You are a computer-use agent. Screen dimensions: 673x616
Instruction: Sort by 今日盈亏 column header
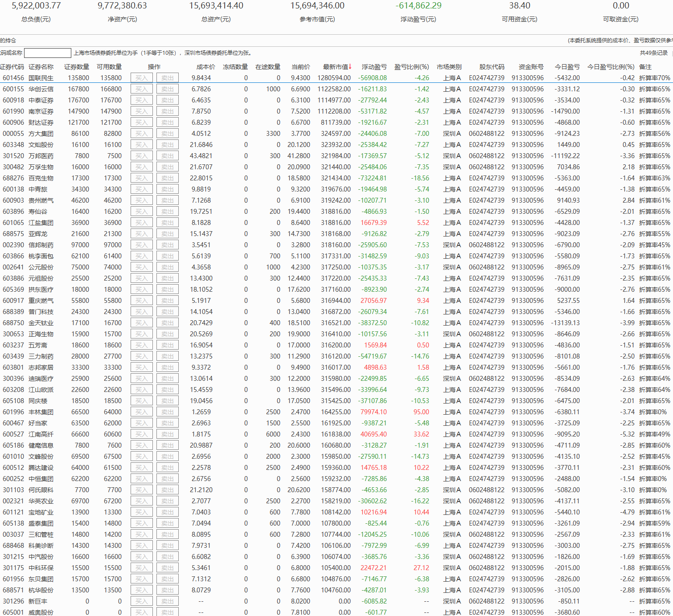click(x=567, y=67)
